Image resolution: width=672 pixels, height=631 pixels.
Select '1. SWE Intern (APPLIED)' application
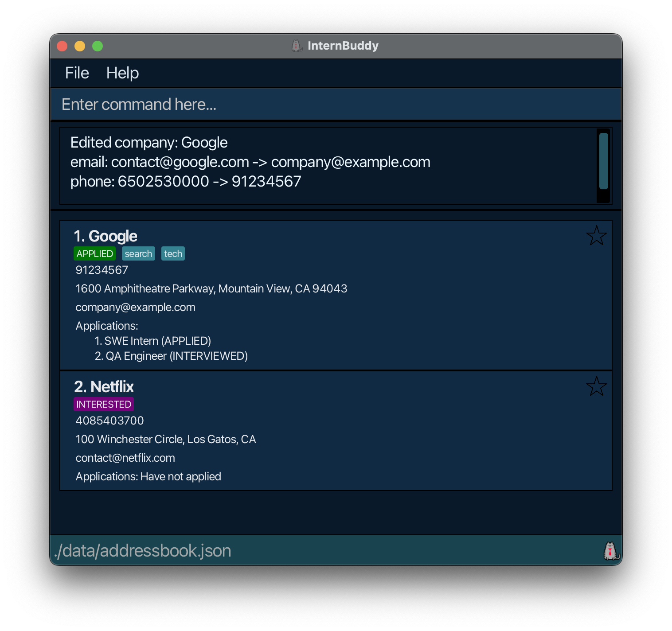[x=152, y=341]
